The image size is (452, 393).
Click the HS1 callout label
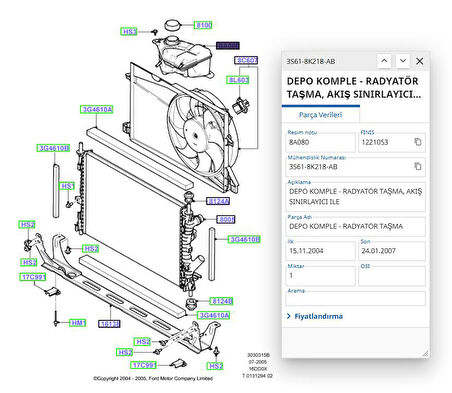click(67, 186)
